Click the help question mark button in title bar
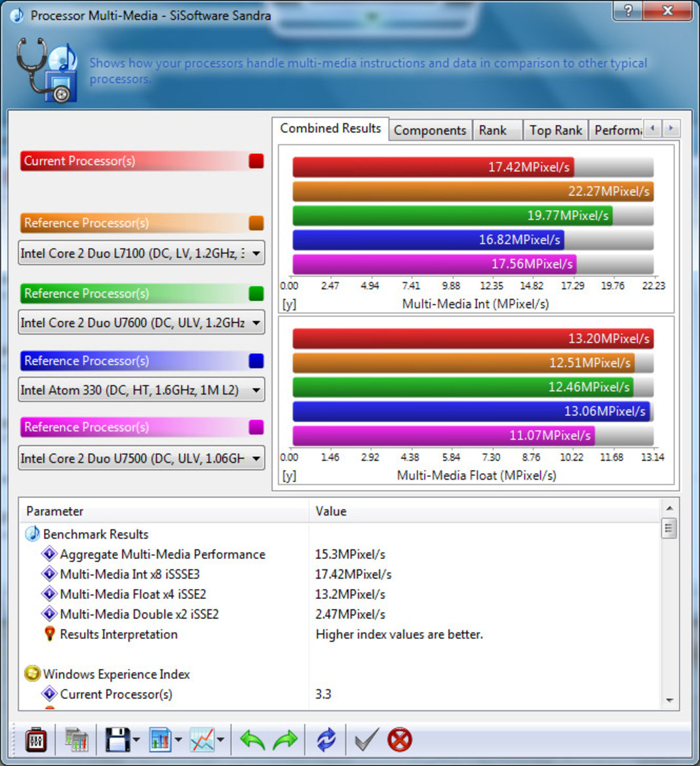This screenshot has width=700, height=766. tap(628, 10)
